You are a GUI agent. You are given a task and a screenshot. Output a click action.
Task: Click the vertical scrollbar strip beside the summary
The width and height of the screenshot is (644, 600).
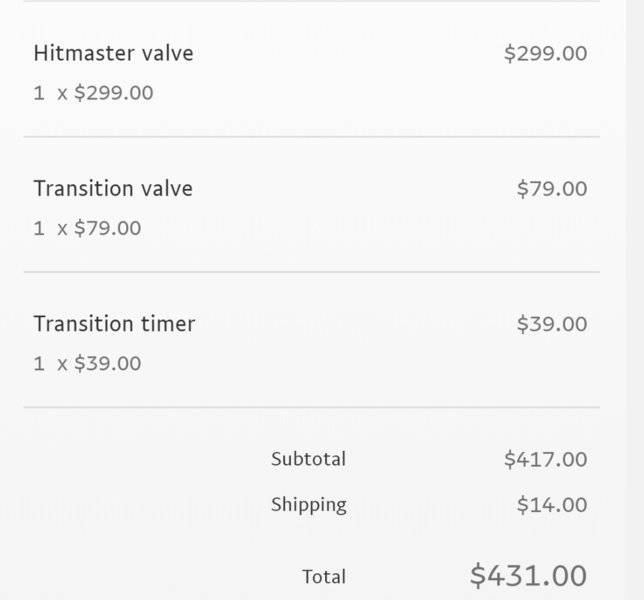[x=635, y=300]
